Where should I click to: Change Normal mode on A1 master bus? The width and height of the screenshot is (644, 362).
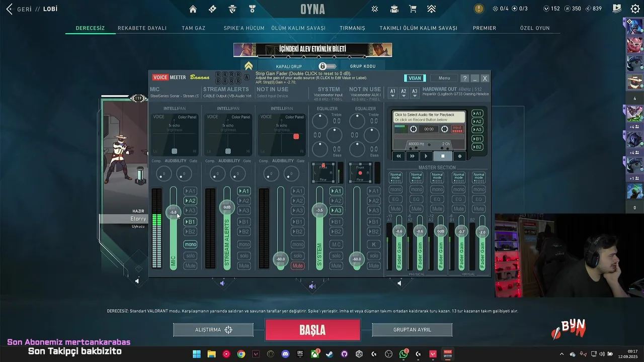coord(395,177)
